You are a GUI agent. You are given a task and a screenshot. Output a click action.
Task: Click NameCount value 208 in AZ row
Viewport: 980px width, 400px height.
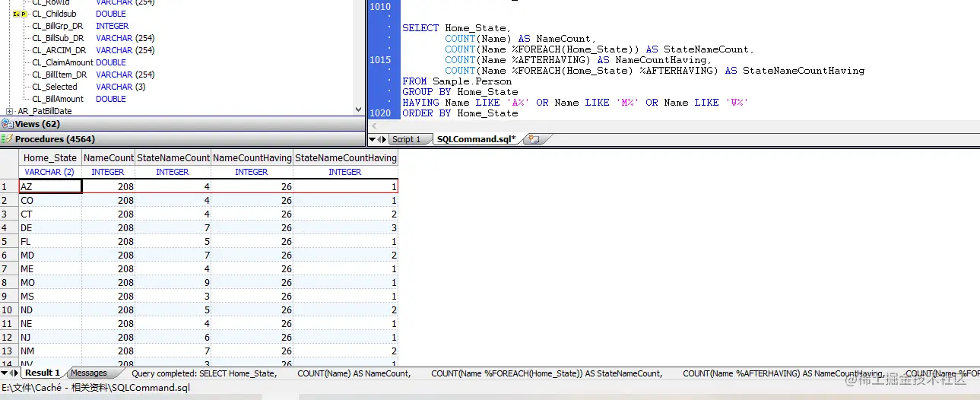[108, 186]
